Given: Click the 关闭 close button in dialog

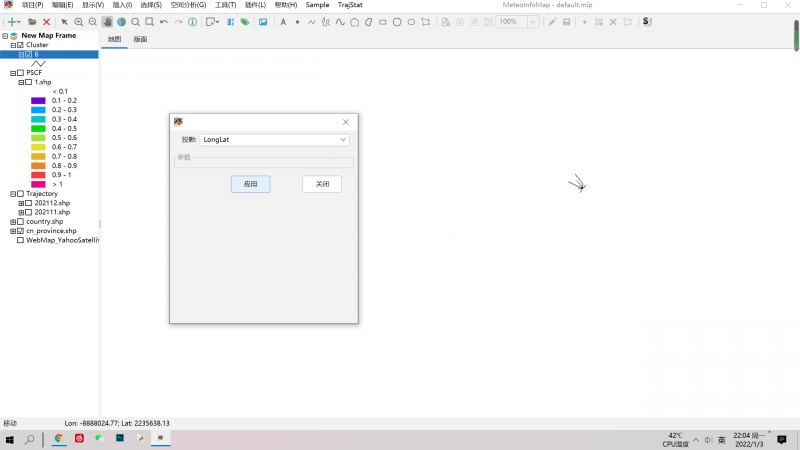Looking at the screenshot, I should coord(322,184).
